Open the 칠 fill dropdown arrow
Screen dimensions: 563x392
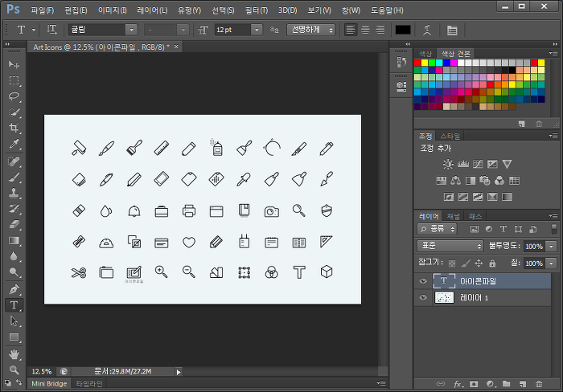pos(551,263)
